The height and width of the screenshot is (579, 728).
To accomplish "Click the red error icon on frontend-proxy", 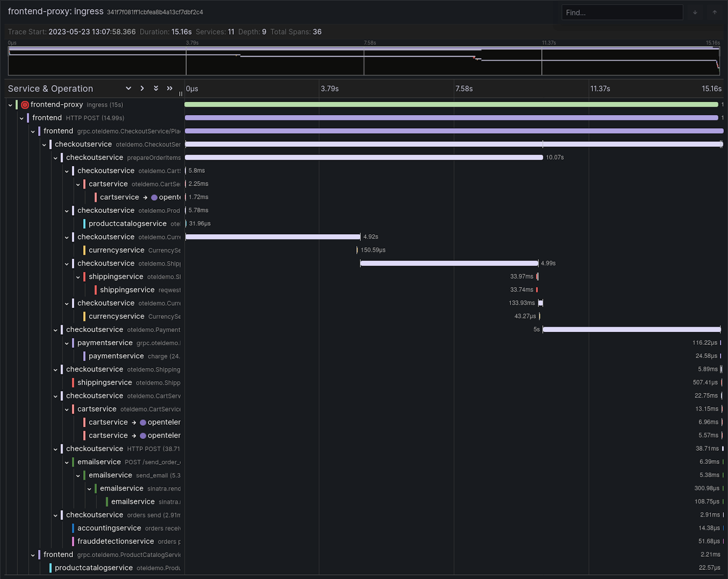I will 25,105.
